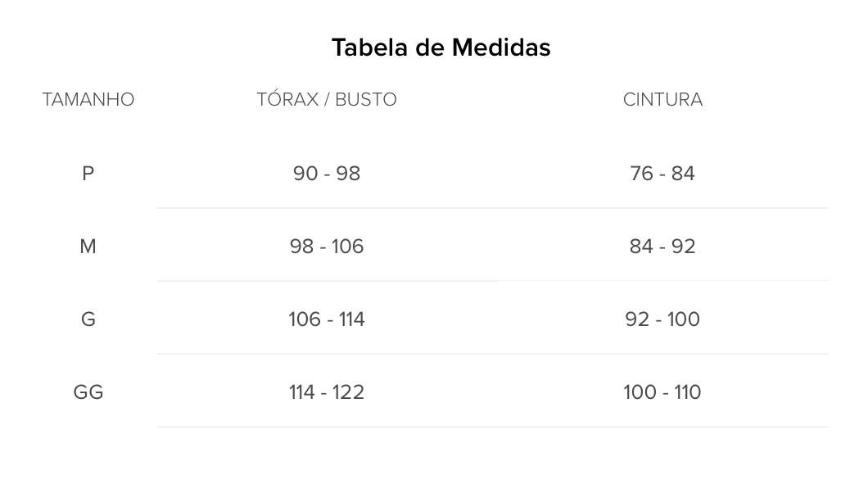Select waist value 76 - 84
The height and width of the screenshot is (480, 868).
coord(662,174)
